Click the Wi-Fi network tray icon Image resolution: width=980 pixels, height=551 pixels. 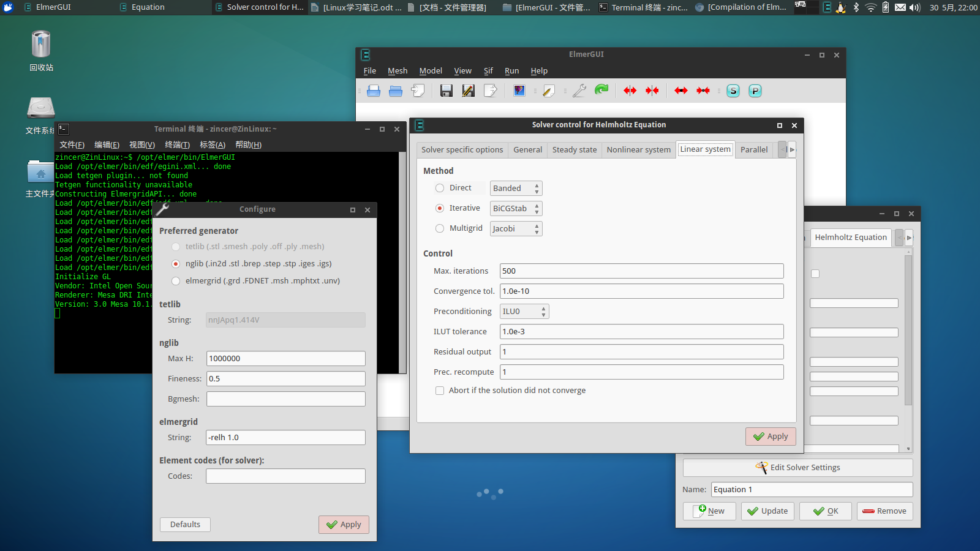click(x=871, y=7)
